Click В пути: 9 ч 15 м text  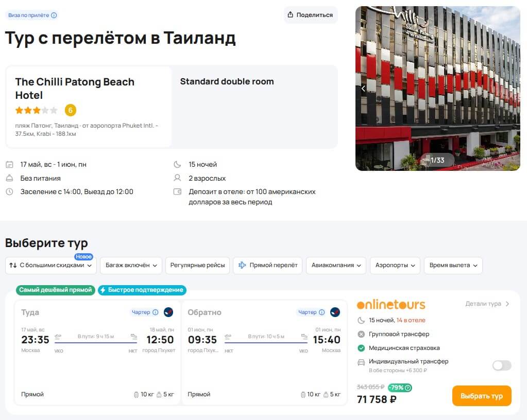tap(96, 336)
